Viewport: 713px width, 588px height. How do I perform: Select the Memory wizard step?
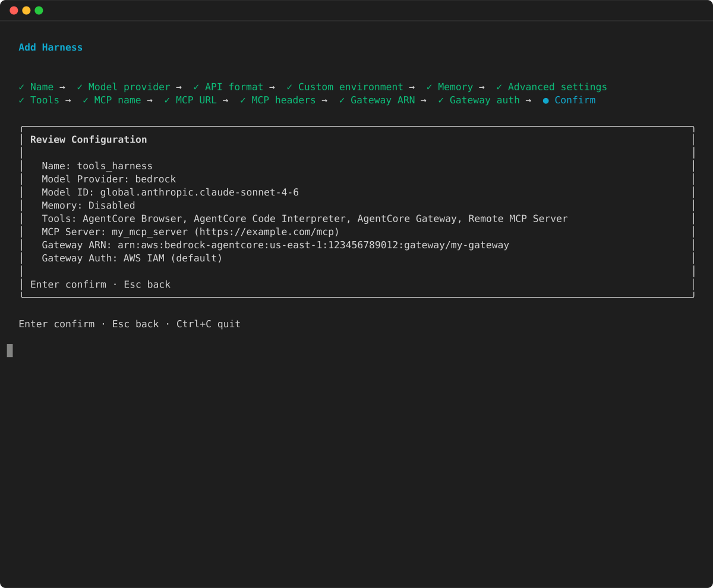click(450, 87)
